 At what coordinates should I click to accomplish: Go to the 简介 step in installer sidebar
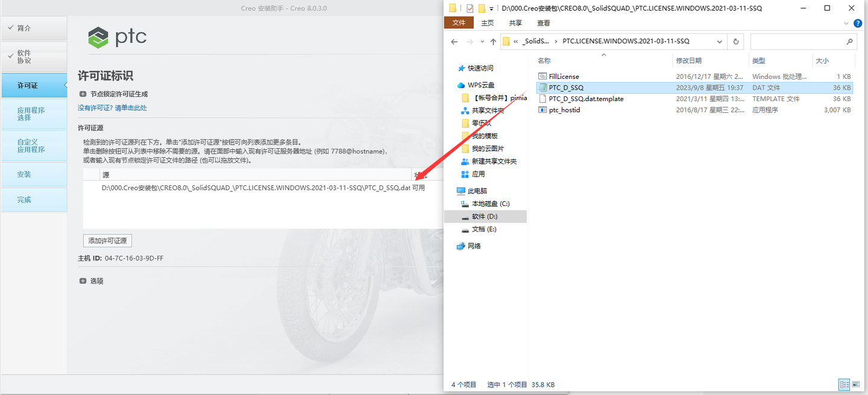(34, 28)
